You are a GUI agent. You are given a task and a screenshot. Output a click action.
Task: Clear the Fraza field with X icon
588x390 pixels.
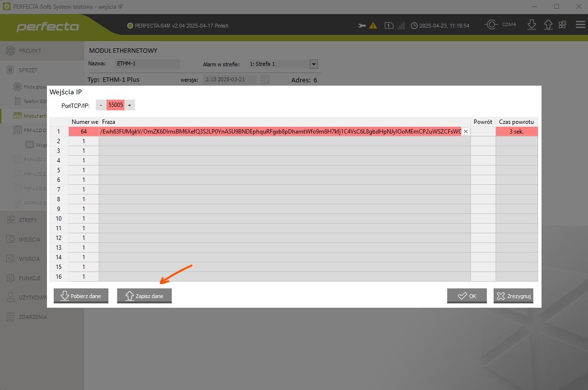(x=466, y=132)
